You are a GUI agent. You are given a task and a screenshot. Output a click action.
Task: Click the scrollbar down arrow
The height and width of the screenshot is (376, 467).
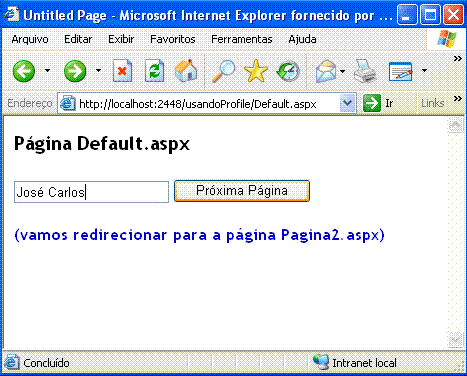tap(456, 340)
